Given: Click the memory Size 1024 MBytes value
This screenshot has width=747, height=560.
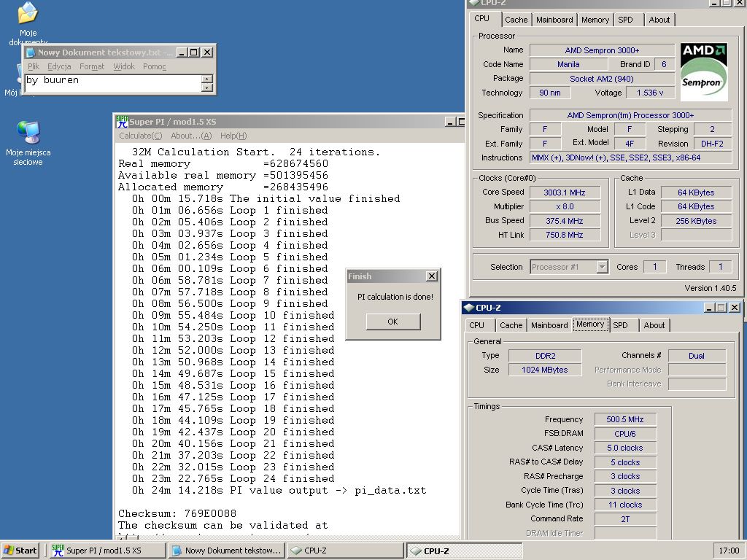Looking at the screenshot, I should tap(544, 370).
